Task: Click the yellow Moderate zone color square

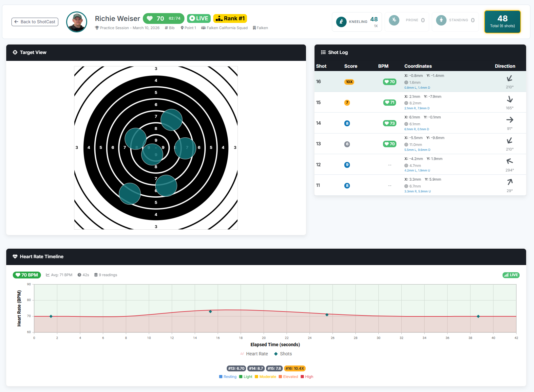Action: 257,377
